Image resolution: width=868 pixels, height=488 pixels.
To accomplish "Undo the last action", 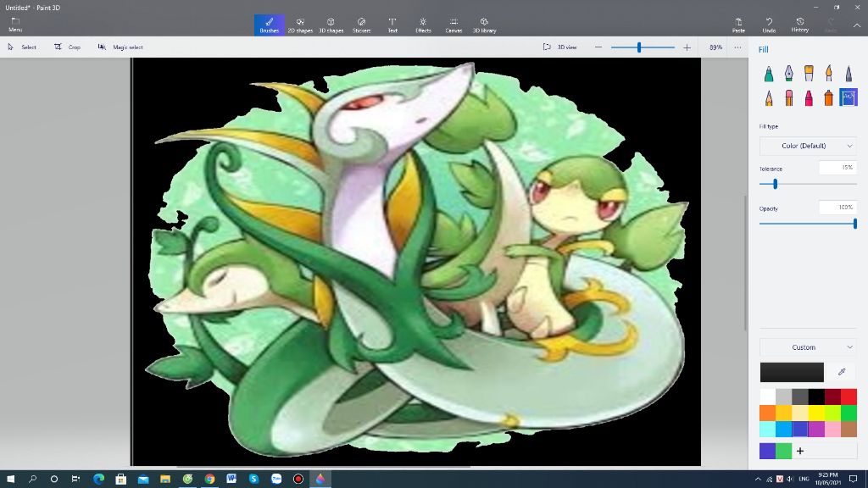I will coord(769,25).
